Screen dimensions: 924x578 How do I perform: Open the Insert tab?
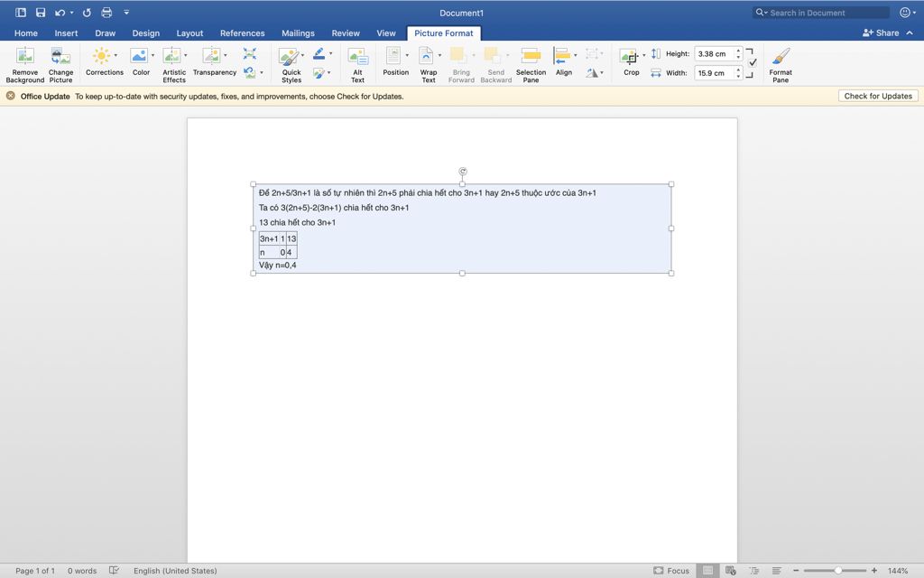(66, 33)
